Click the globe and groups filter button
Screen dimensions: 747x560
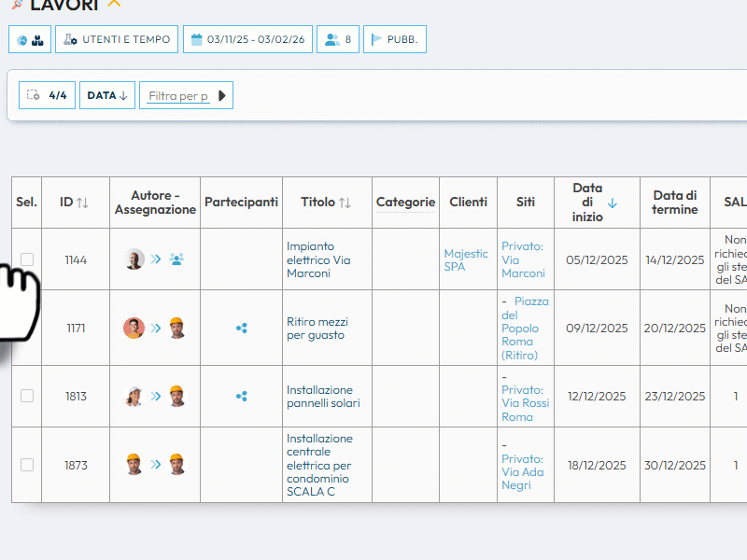[x=30, y=39]
